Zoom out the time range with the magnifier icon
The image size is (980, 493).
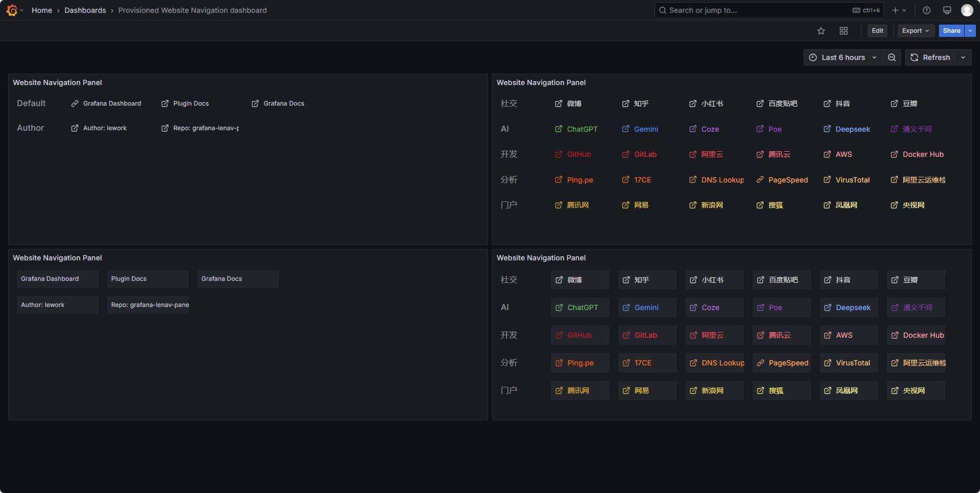coord(891,57)
